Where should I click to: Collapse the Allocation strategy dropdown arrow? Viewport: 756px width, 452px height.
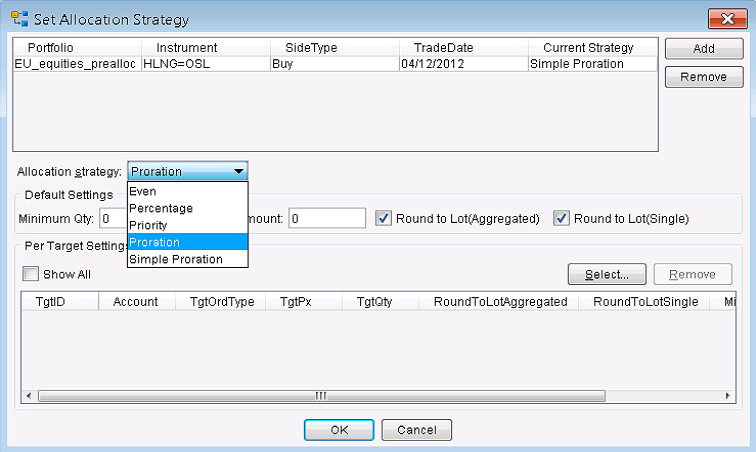pyautogui.click(x=238, y=171)
